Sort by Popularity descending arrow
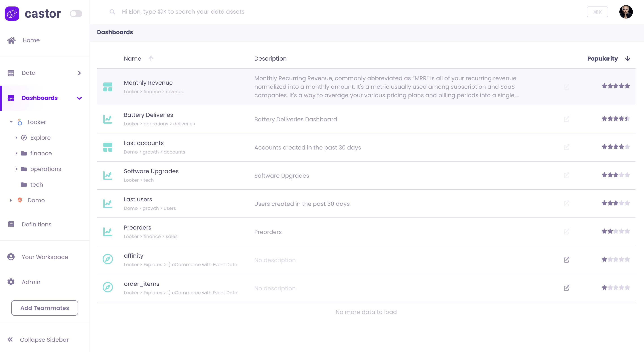Screen dimensions: 644x352 click(627, 59)
